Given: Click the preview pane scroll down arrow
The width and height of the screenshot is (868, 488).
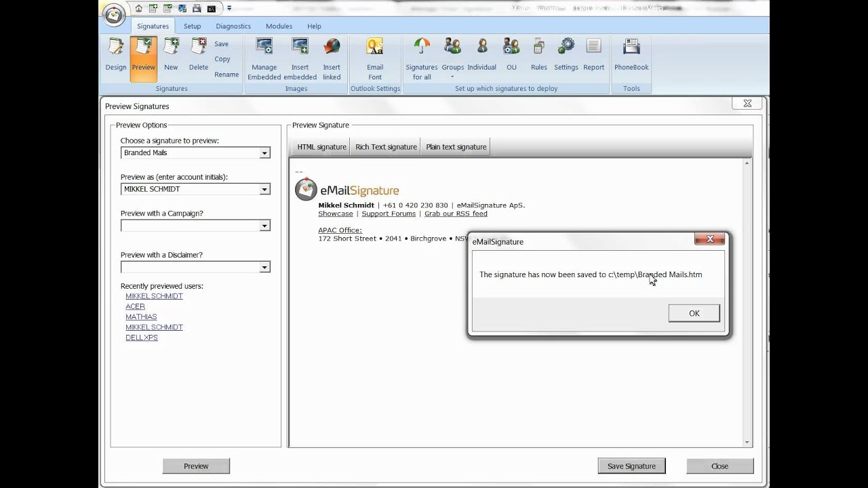Looking at the screenshot, I should pyautogui.click(x=747, y=443).
